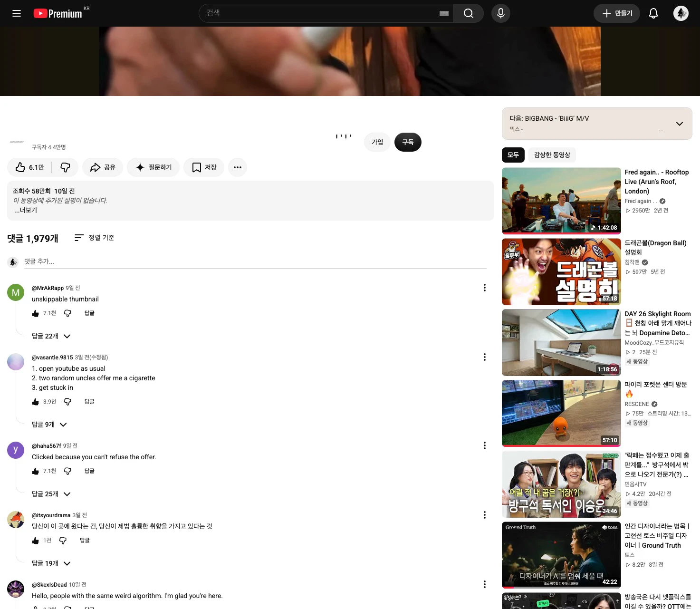Like @itsyourdrama's comment

(x=36, y=541)
